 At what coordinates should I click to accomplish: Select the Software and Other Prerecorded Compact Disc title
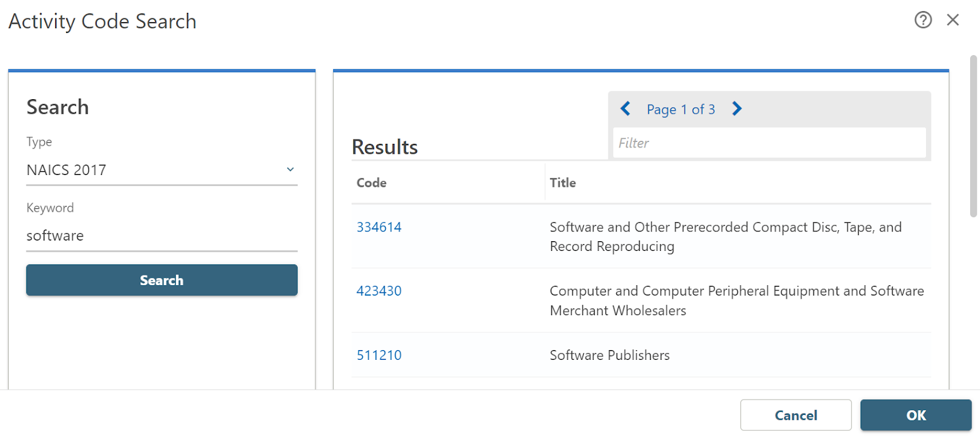726,237
